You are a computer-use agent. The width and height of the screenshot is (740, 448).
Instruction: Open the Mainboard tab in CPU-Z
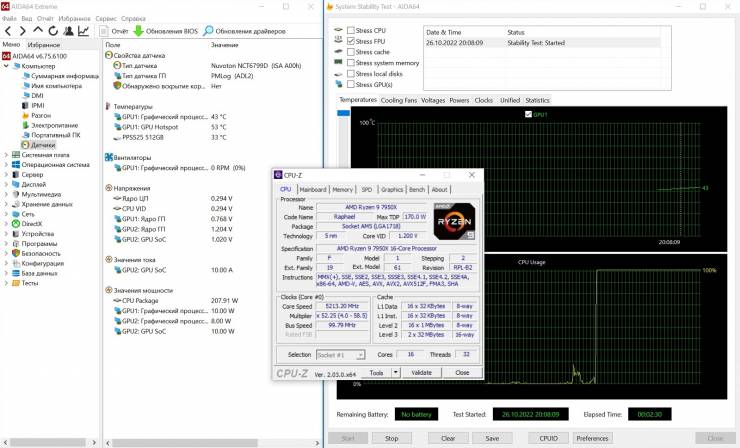pyautogui.click(x=313, y=189)
